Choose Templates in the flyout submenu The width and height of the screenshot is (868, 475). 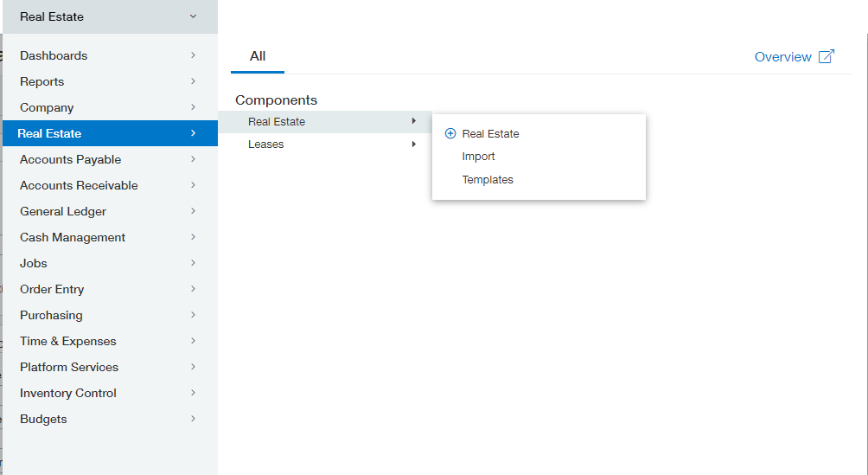tap(488, 180)
